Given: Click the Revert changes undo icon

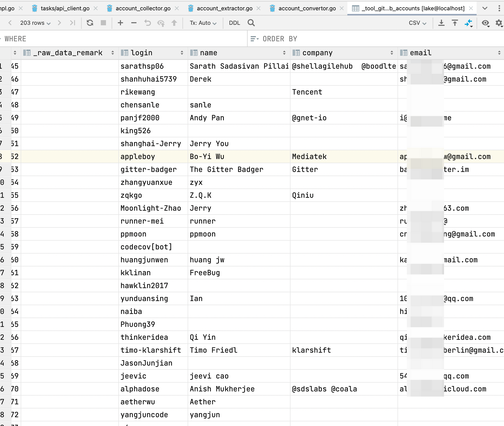Looking at the screenshot, I should (x=147, y=23).
